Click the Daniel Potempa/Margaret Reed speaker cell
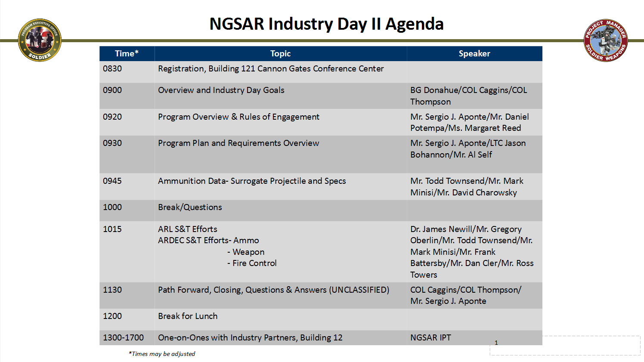The image size is (644, 362). pos(474,122)
